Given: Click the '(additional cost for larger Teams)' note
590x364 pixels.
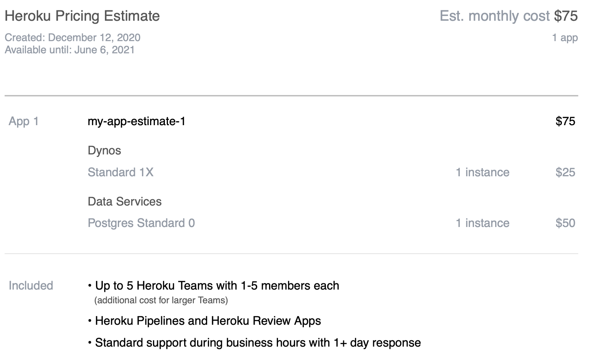Looking at the screenshot, I should click(161, 300).
